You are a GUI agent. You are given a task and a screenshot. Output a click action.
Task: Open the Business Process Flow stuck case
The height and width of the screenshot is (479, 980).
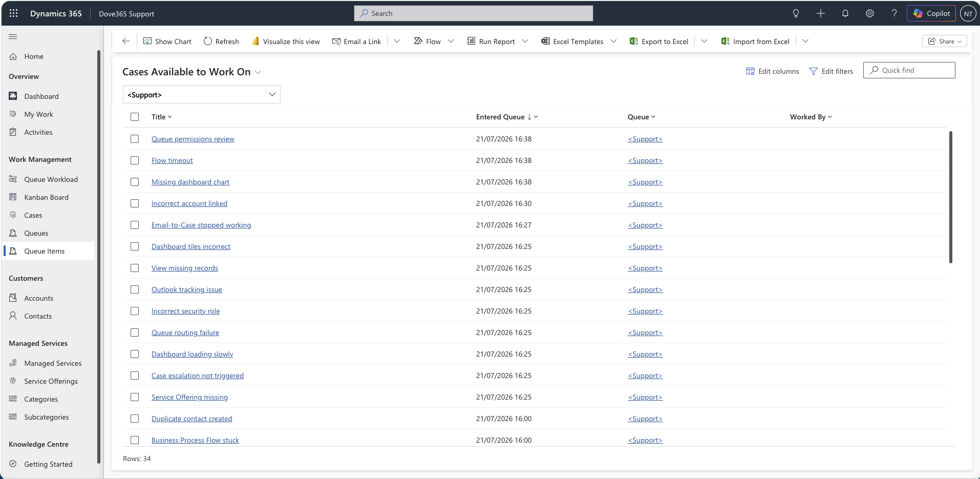click(x=195, y=440)
